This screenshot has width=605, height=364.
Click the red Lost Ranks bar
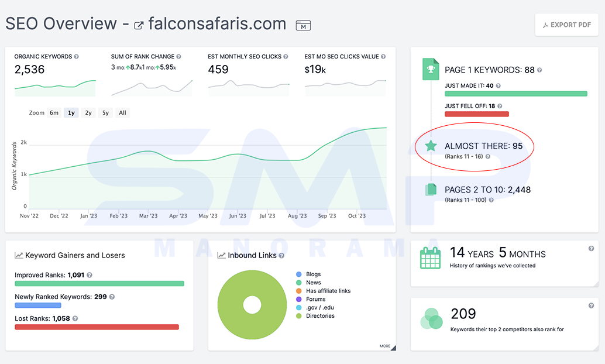tap(97, 327)
